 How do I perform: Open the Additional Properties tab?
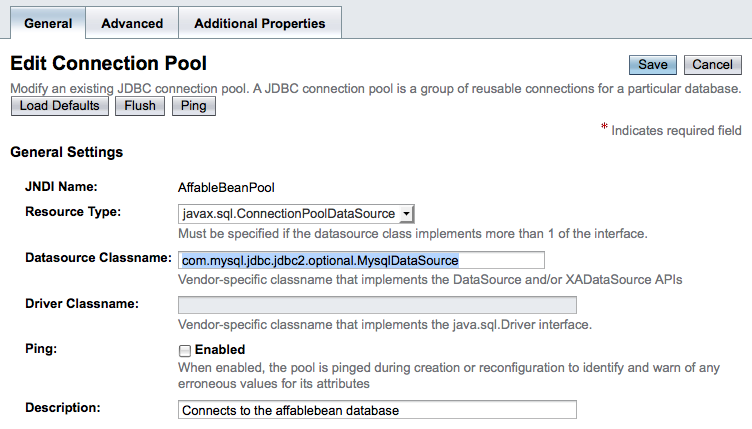259,23
